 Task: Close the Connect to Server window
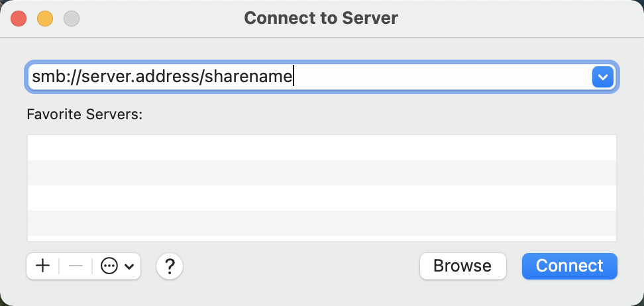pos(19,18)
